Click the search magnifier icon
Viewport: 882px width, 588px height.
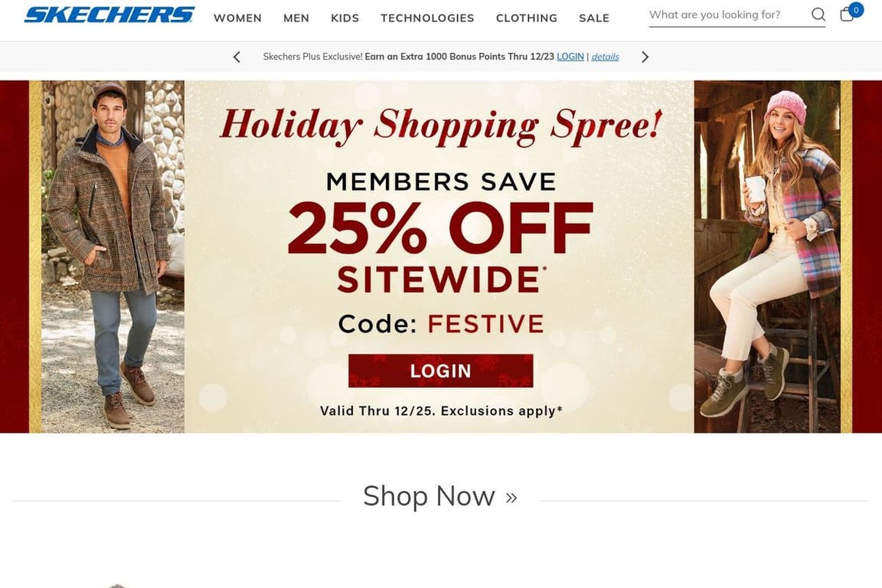(818, 15)
